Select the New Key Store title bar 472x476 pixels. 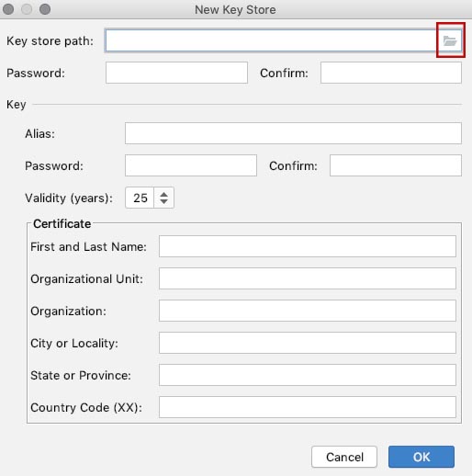pyautogui.click(x=236, y=9)
